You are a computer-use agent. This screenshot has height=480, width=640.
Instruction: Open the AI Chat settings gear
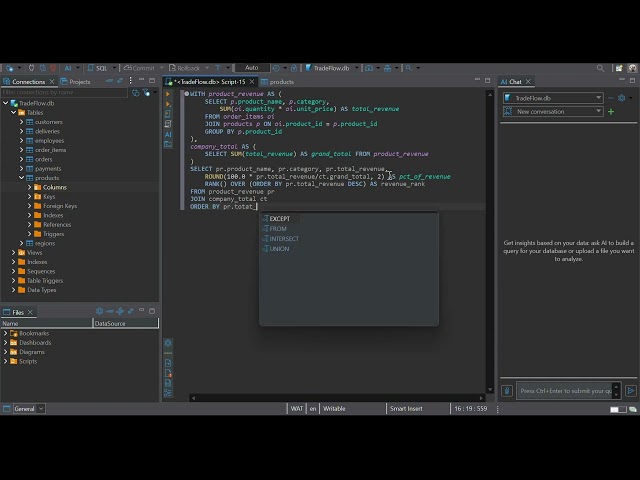click(621, 98)
